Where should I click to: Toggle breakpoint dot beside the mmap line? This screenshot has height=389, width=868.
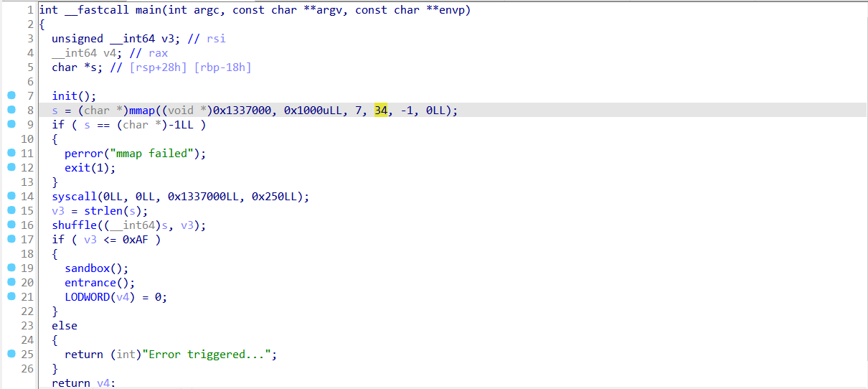[x=11, y=111]
